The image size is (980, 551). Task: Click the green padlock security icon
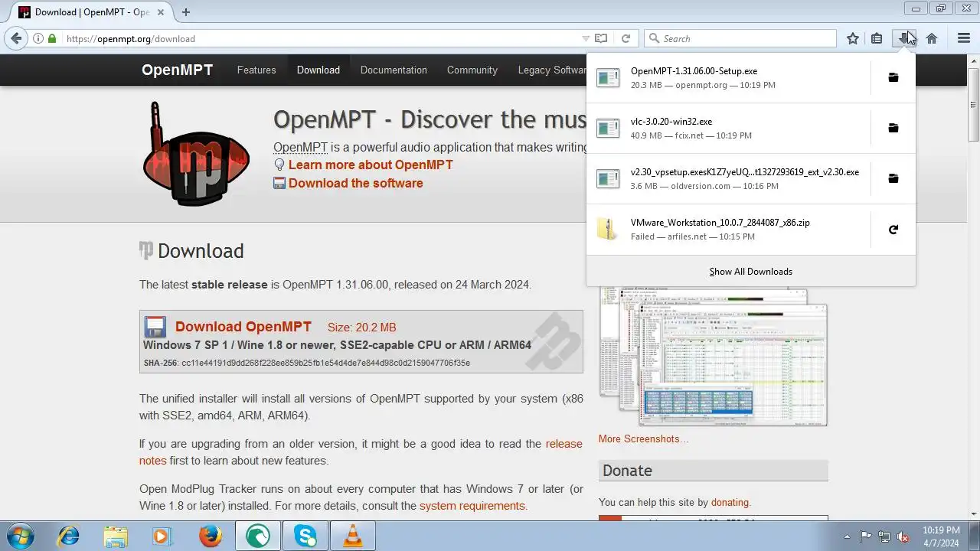point(52,38)
